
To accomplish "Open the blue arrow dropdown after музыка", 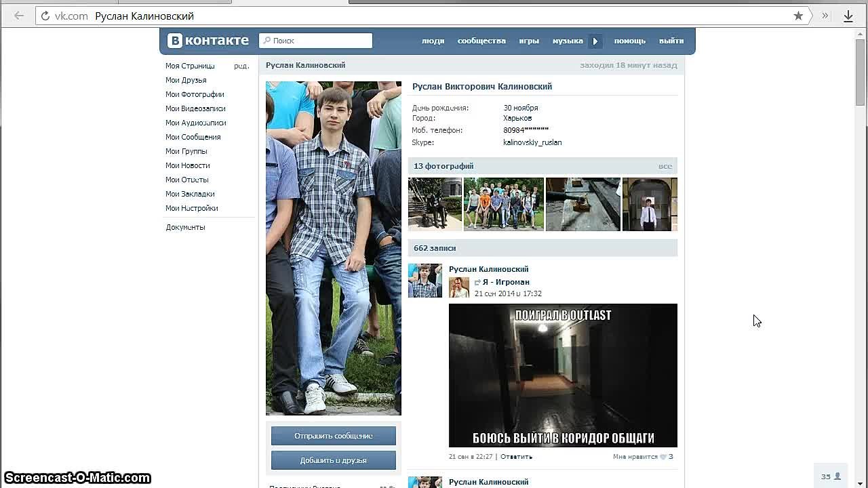I will [595, 41].
